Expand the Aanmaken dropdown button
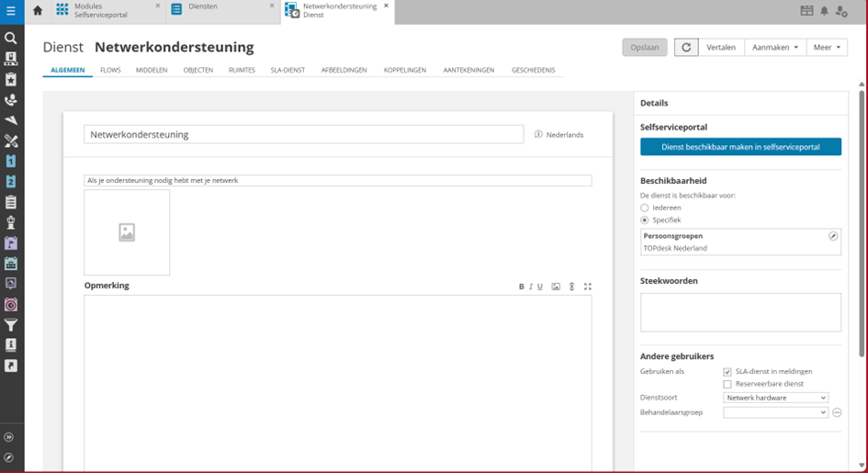Viewport: 868px width, 473px height. (x=775, y=48)
